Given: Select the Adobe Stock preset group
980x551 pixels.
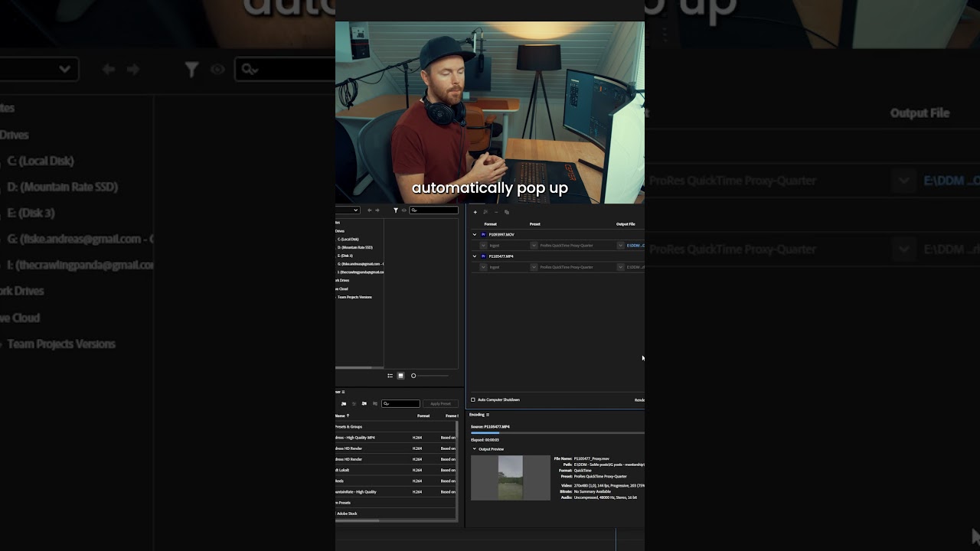Looking at the screenshot, I should click(x=395, y=514).
